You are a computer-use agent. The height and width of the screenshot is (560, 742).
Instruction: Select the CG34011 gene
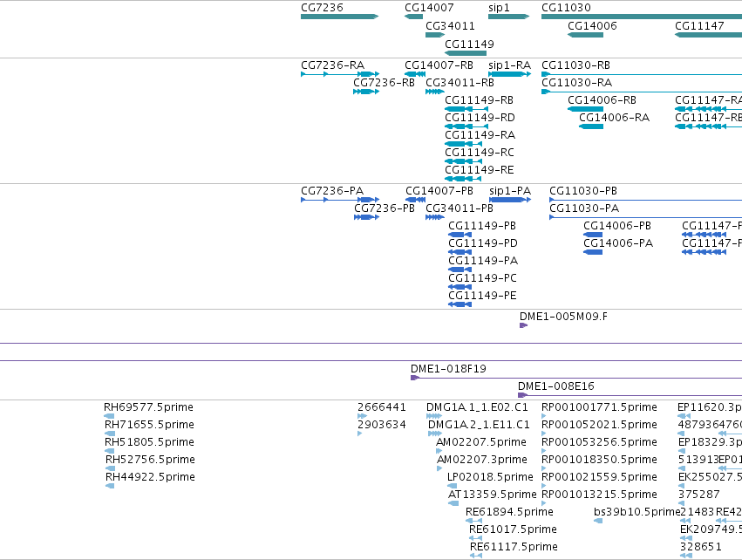pyautogui.click(x=435, y=35)
